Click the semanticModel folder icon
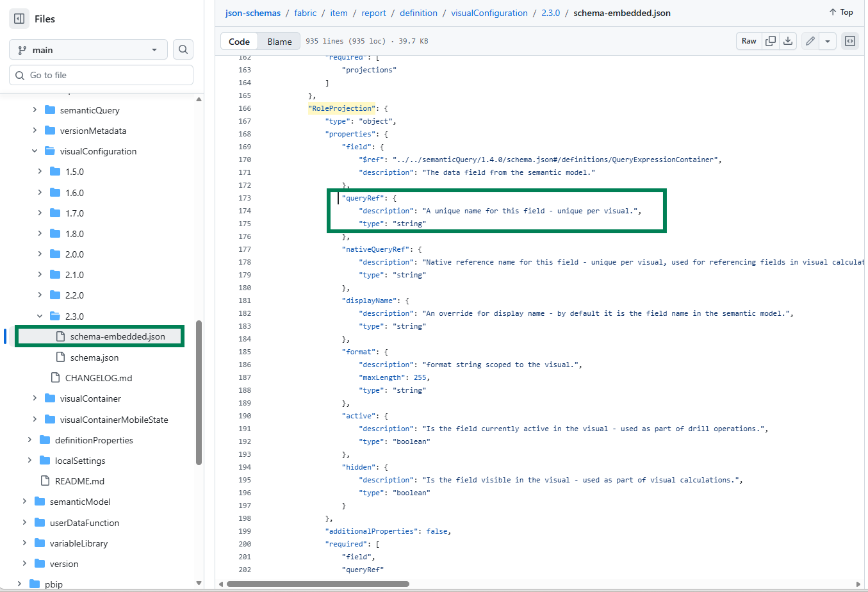This screenshot has width=868, height=592. click(40, 502)
